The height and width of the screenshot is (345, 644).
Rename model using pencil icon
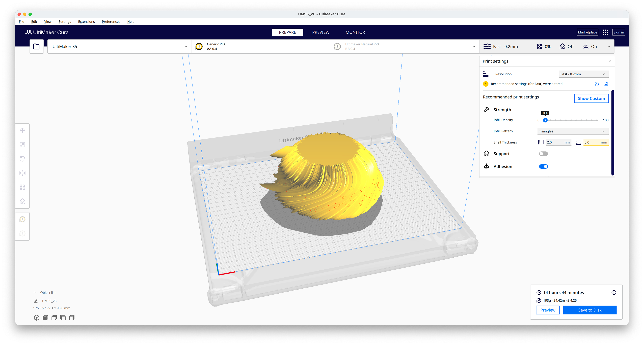click(36, 301)
